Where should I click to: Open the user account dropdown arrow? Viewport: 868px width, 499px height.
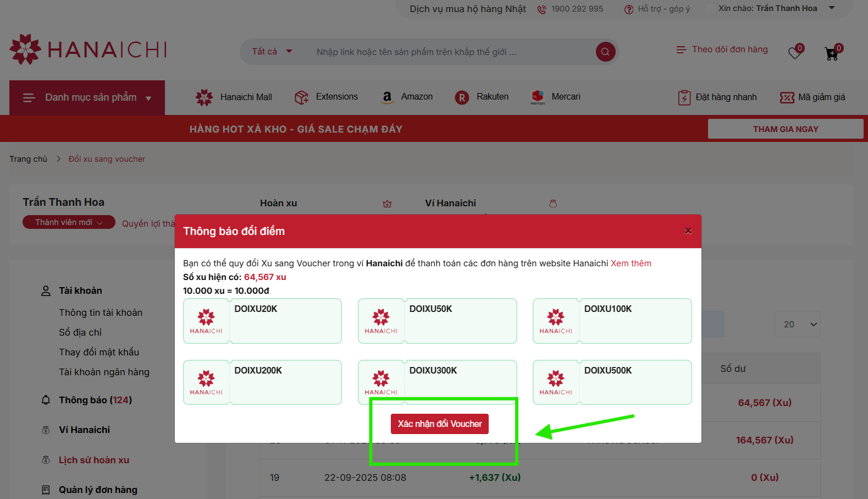pos(832,8)
